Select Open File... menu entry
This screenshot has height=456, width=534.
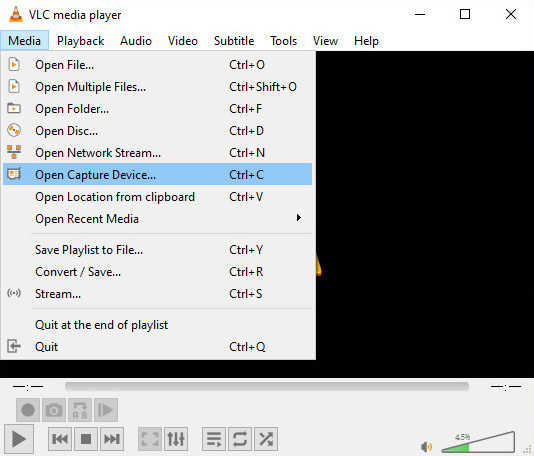(x=157, y=64)
